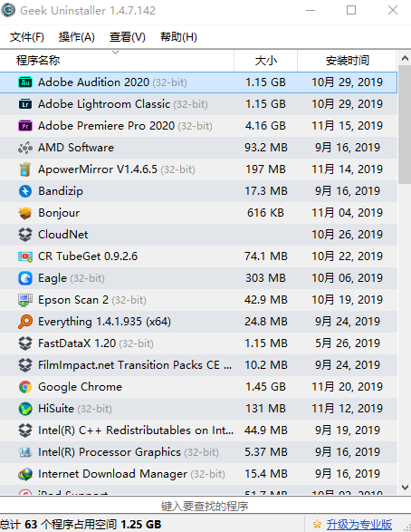
Task: Click the 616 KB size cell
Action: (x=265, y=213)
